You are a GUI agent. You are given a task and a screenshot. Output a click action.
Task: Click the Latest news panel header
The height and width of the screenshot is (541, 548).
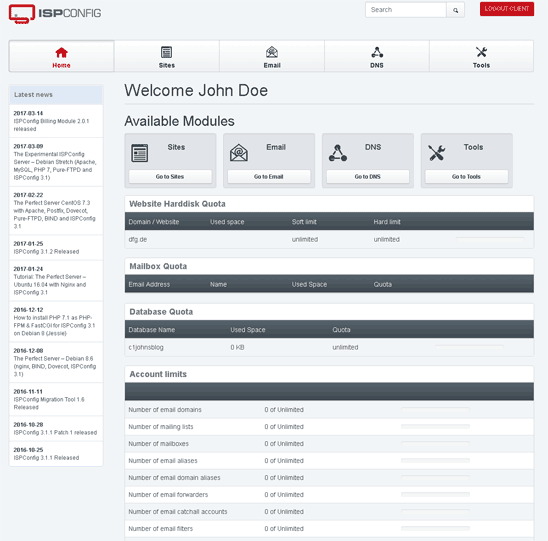(56, 95)
